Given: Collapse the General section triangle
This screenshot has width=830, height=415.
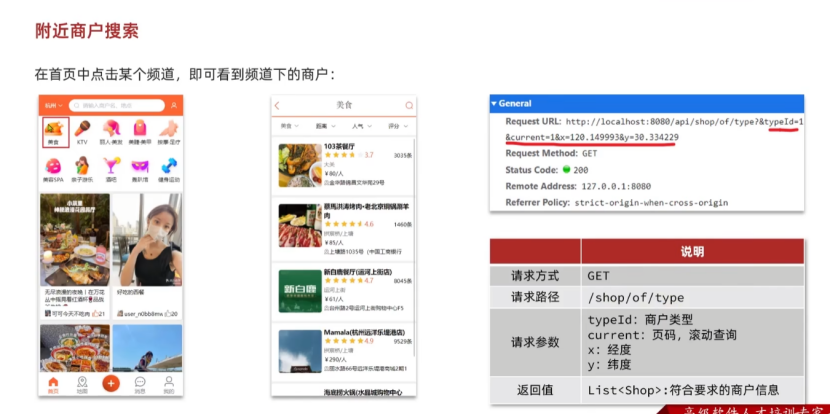Looking at the screenshot, I should click(494, 104).
